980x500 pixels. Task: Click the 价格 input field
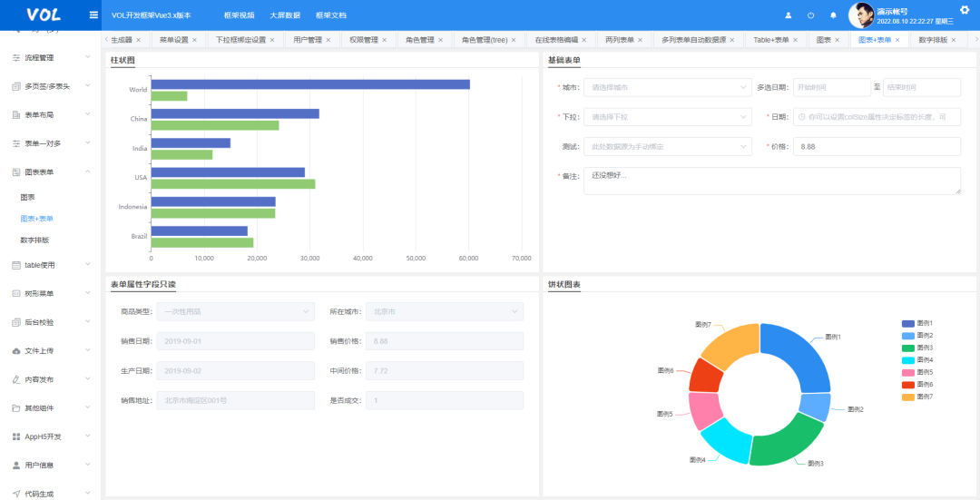pos(877,147)
